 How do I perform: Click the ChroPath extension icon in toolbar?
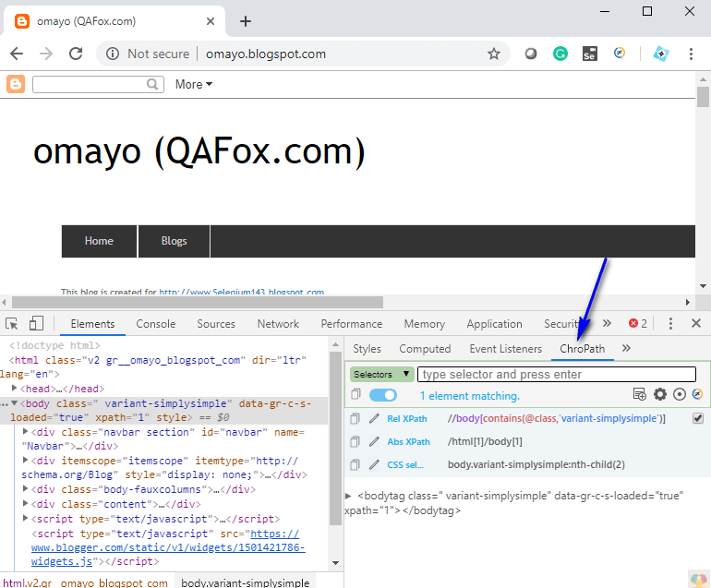point(620,54)
